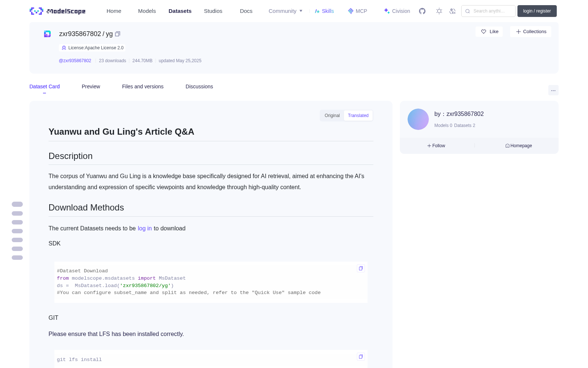Add the dataset to Collections
Image resolution: width=588 pixels, height=368 pixels.
point(531,32)
